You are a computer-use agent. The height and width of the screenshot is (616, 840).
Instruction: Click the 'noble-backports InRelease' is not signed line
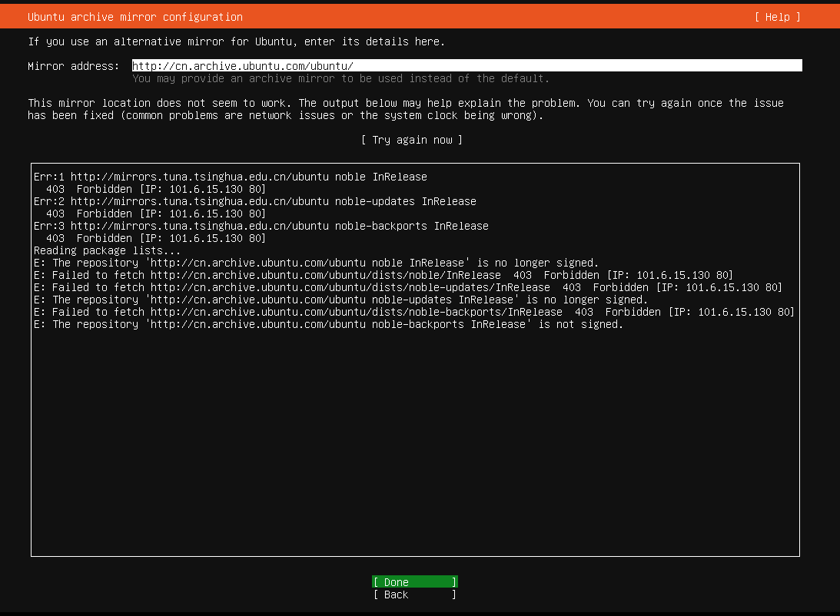[x=328, y=324]
